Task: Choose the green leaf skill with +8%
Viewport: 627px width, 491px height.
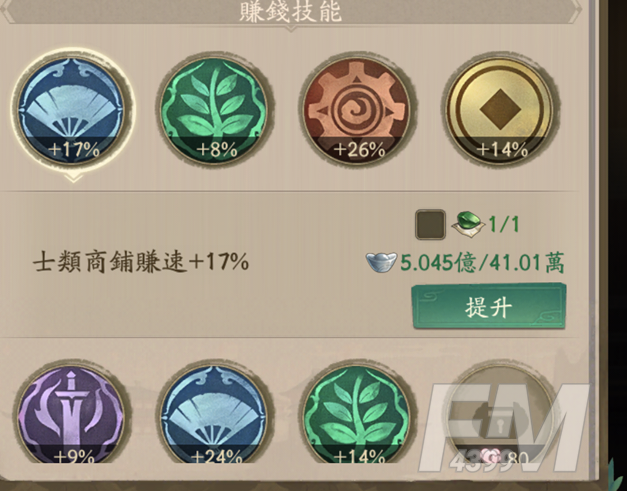Action: (214, 111)
